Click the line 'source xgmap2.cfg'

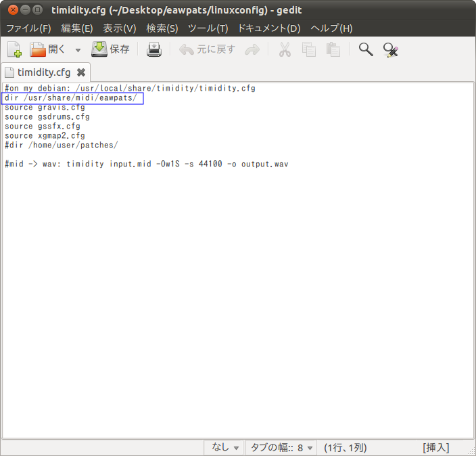45,135
